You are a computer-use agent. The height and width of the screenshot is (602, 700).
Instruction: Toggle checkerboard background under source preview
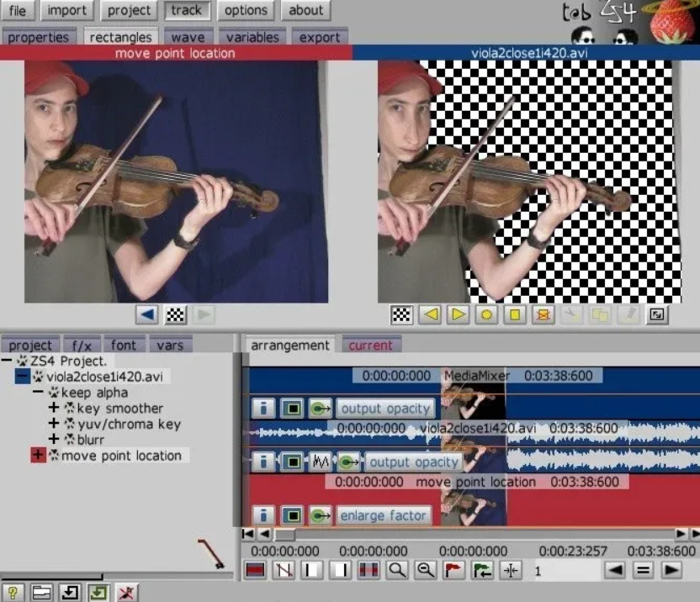[175, 314]
